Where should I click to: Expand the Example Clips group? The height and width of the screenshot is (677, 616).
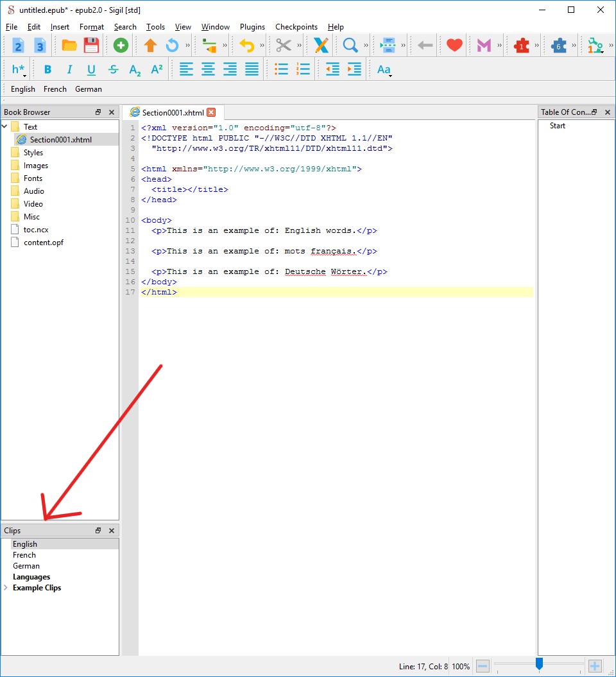[6, 588]
